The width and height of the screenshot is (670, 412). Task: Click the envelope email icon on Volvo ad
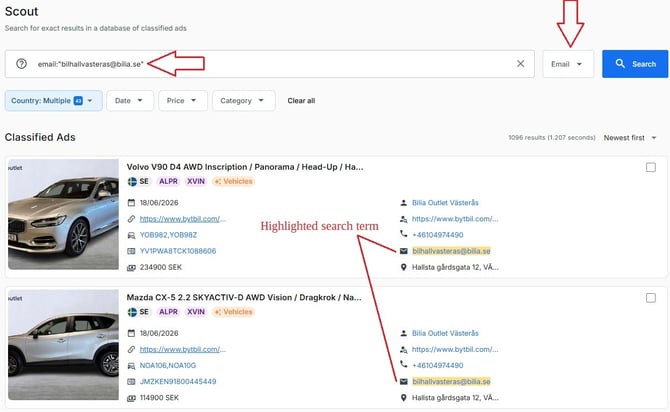[x=403, y=251]
